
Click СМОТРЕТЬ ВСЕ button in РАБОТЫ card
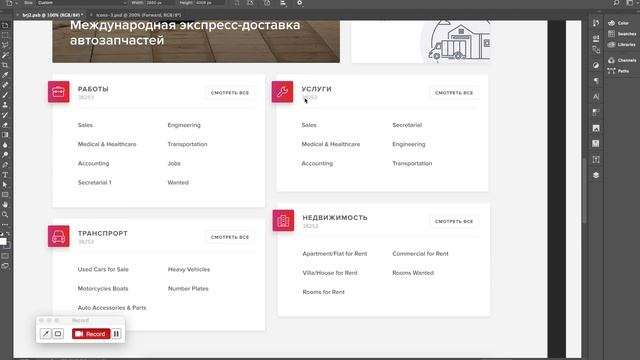[230, 93]
